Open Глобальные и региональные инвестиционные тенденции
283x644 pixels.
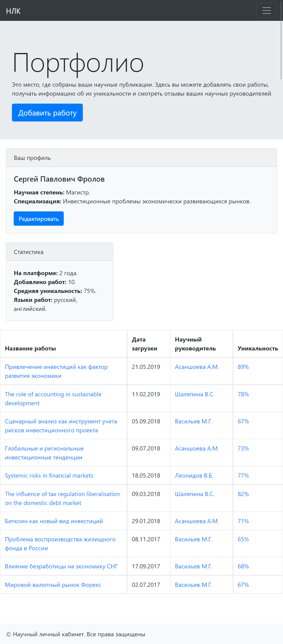44,453
